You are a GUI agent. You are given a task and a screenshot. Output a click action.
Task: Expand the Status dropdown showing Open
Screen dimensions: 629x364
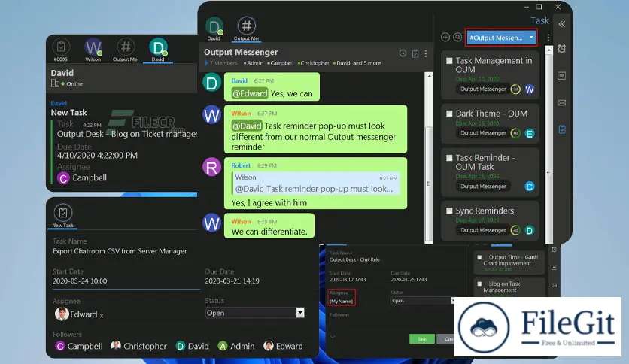[300, 313]
